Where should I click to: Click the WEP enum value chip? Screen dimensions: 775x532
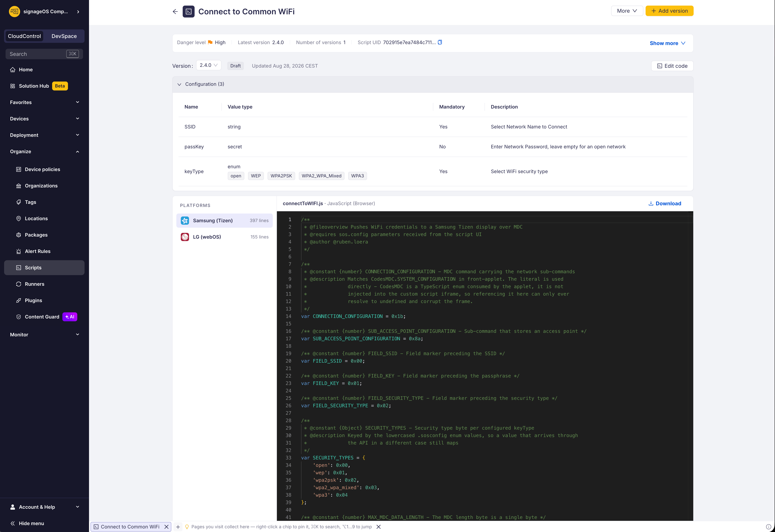256,176
